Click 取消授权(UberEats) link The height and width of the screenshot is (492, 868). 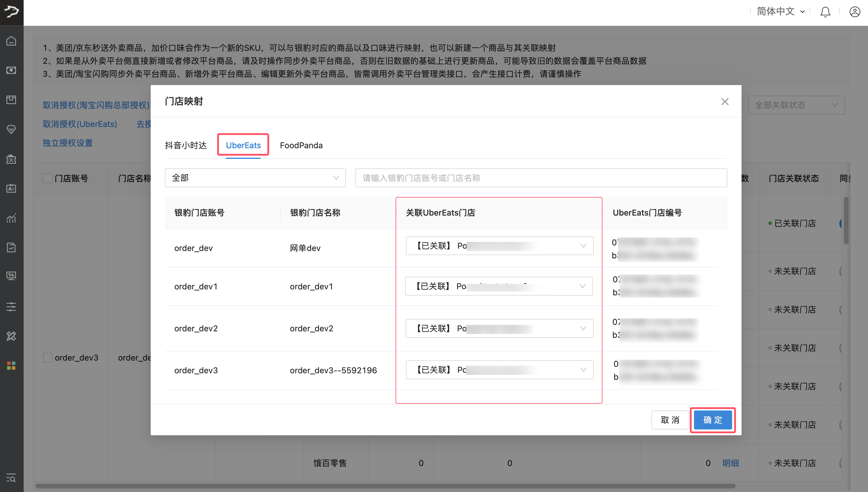click(x=80, y=124)
